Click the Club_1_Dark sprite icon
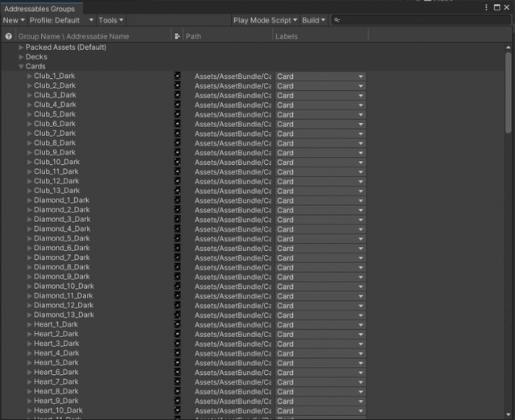This screenshot has height=420, width=515. pyautogui.click(x=178, y=76)
